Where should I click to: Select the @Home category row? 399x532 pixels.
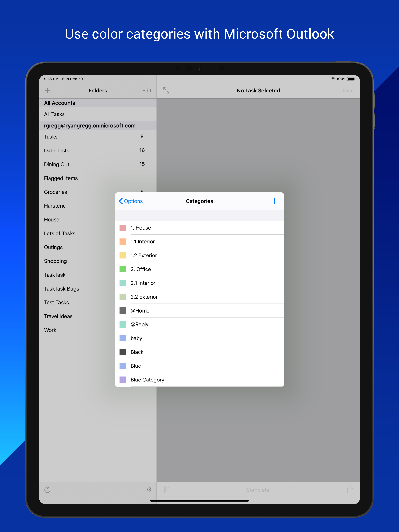coord(140,310)
